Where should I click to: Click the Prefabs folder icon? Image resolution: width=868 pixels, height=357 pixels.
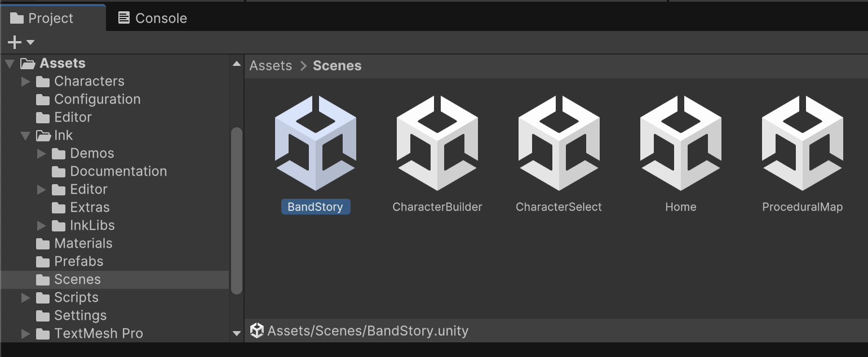[43, 262]
